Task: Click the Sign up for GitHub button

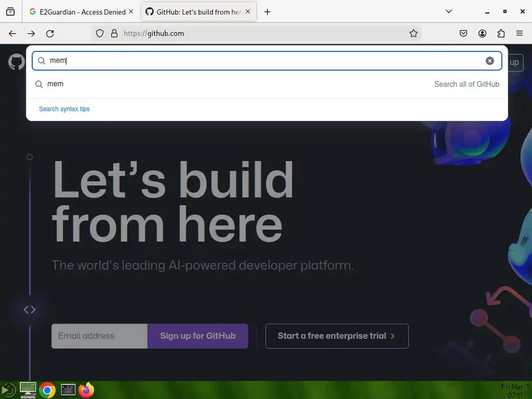Action: [x=198, y=336]
